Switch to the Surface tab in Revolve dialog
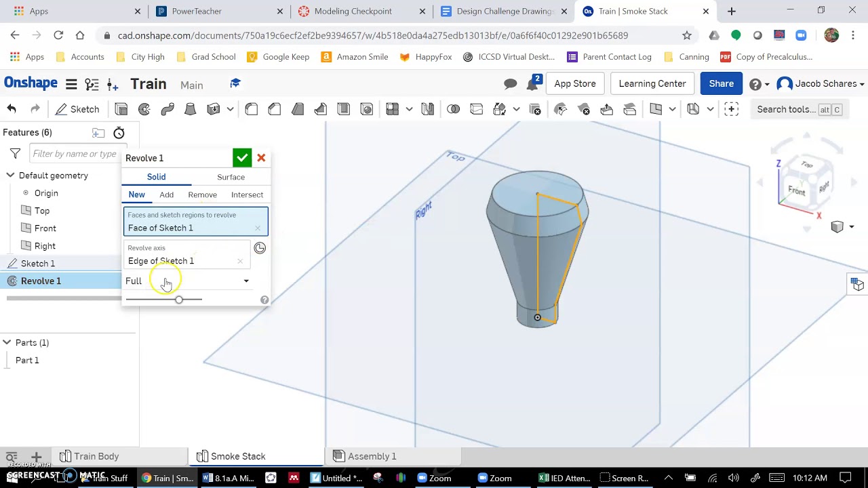This screenshot has width=868, height=488. coord(231,177)
